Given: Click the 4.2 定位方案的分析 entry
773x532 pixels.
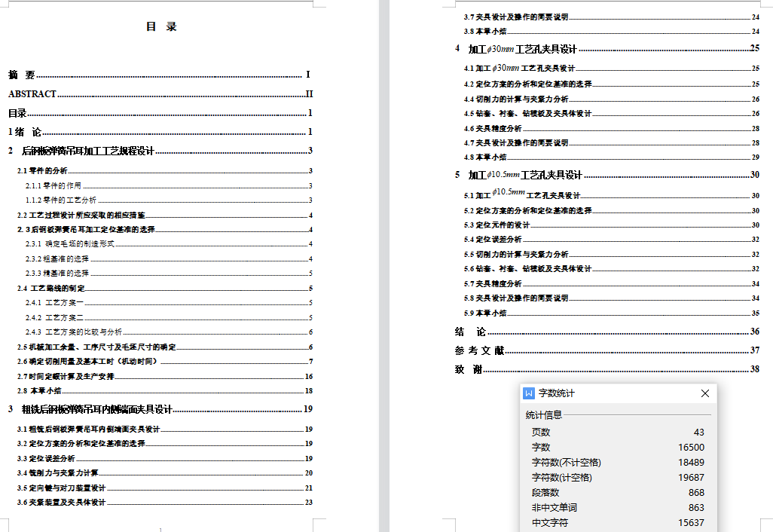Looking at the screenshot, I should [x=611, y=84].
